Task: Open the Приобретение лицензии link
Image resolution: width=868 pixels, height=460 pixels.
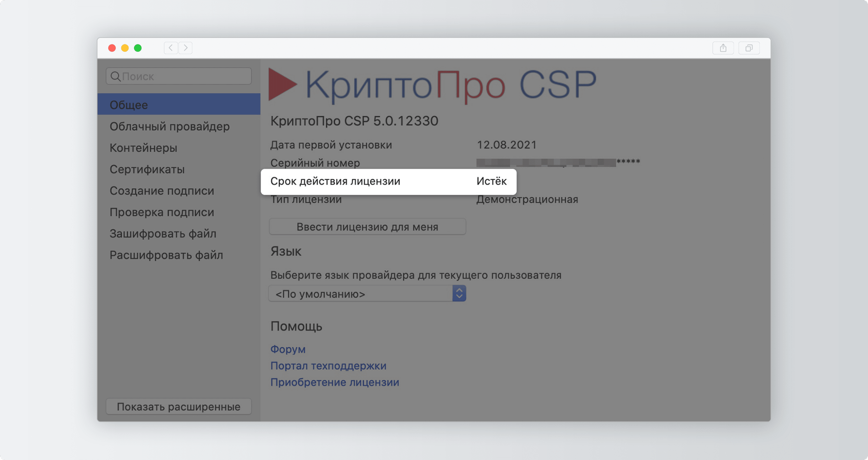Action: pos(335,382)
